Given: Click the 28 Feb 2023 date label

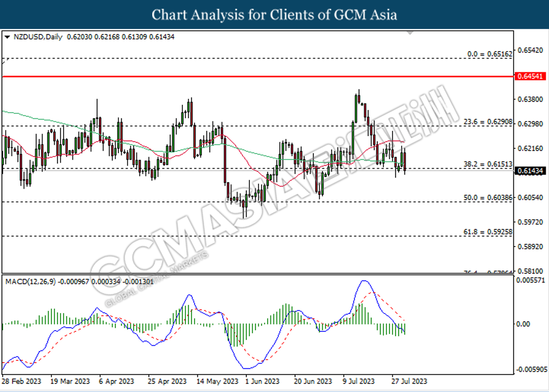Looking at the screenshot, I should tap(21, 381).
